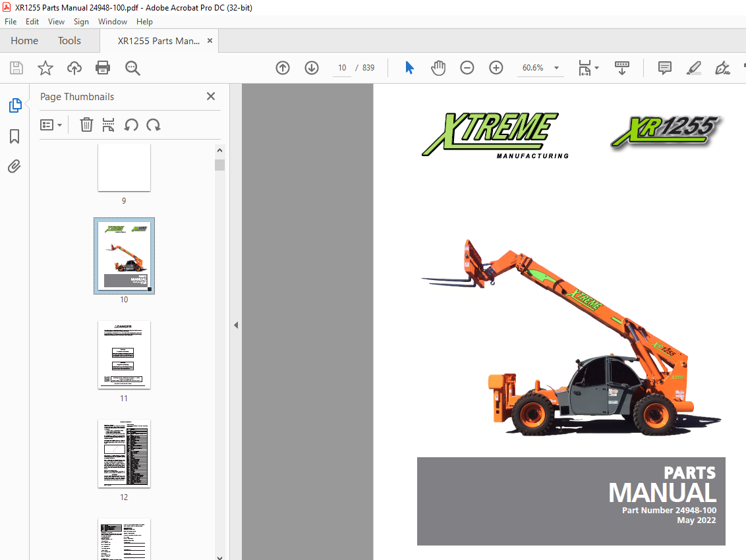Open the Window menu

click(x=112, y=22)
